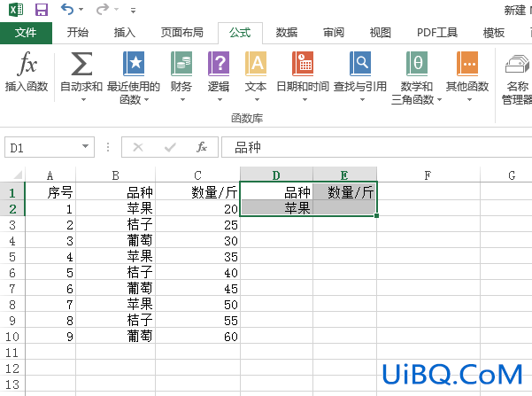
Task: Open the undo history dropdown arrow
Action: (x=81, y=10)
